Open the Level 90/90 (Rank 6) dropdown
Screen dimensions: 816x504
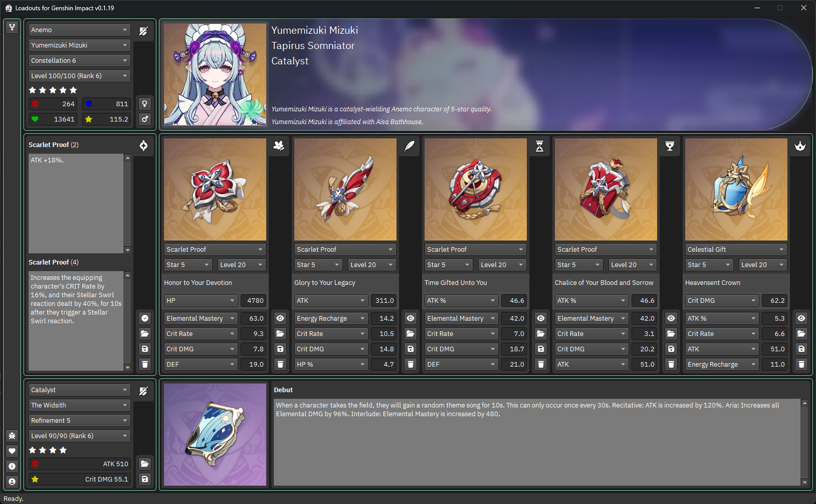point(80,436)
